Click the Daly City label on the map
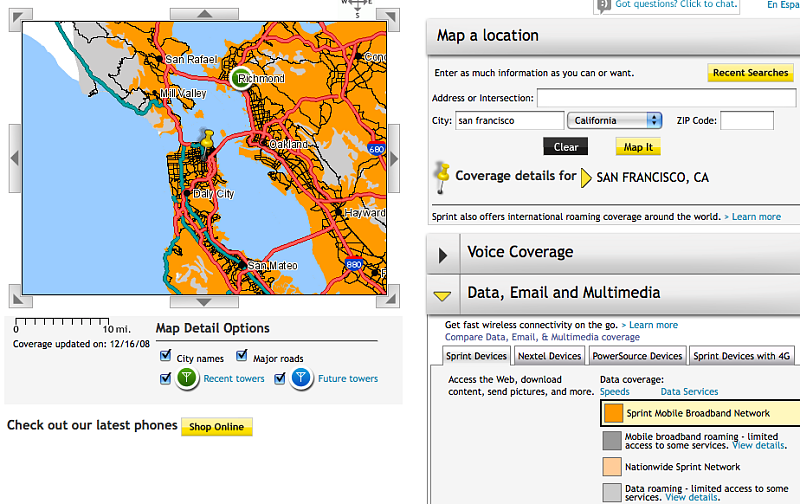This screenshot has width=800, height=504. coord(213,194)
